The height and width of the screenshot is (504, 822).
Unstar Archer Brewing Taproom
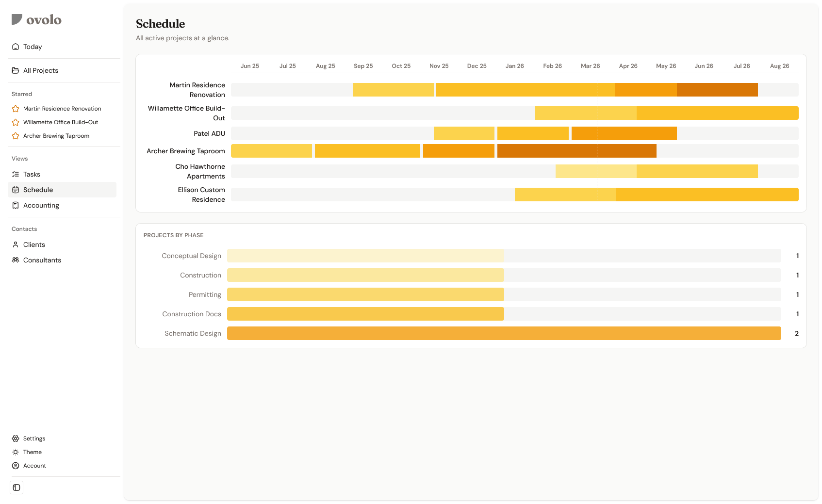[x=15, y=136]
